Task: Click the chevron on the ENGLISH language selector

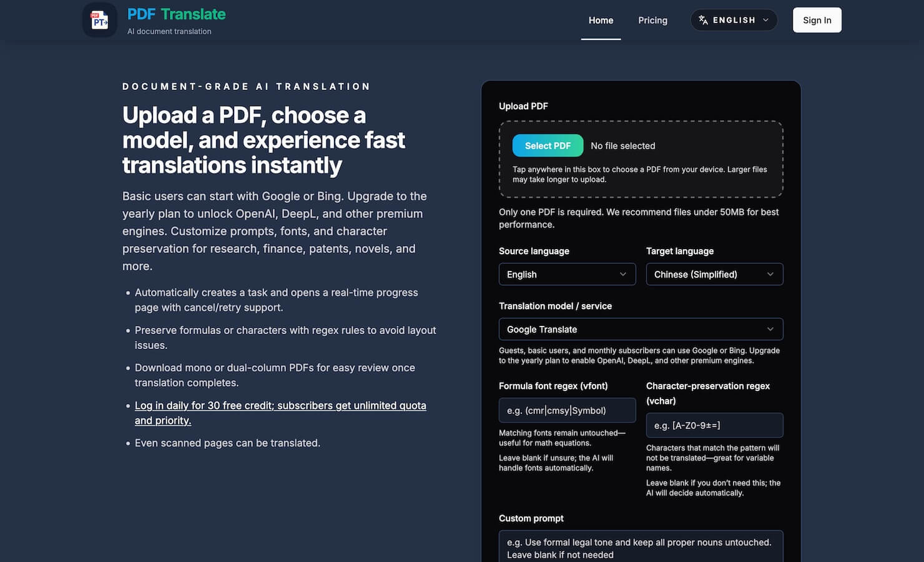Action: pos(767,19)
